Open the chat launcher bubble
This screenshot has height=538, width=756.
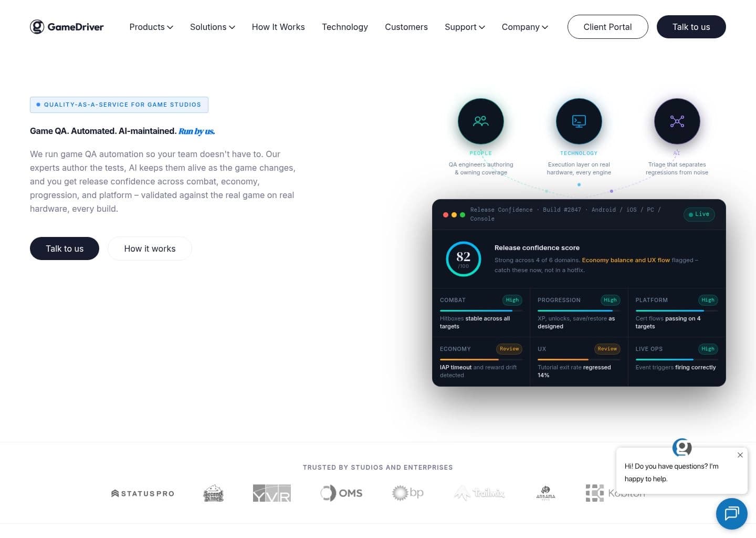tap(732, 514)
